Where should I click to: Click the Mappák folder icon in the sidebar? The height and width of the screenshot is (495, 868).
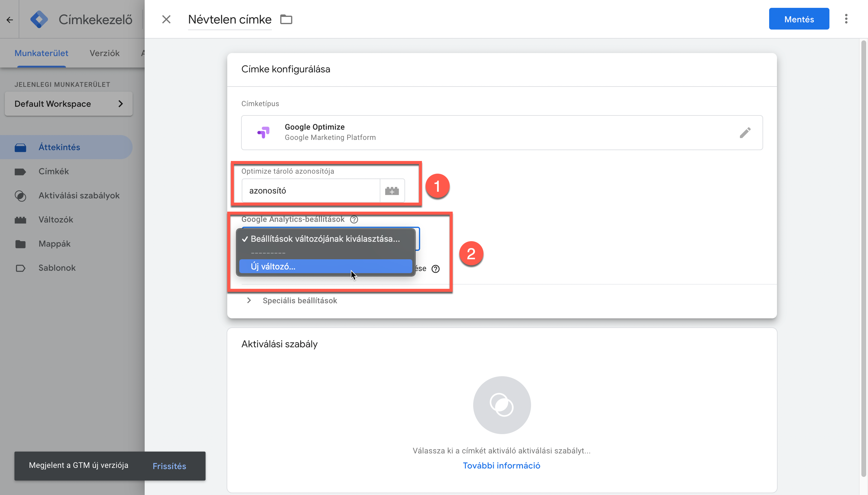click(x=20, y=244)
